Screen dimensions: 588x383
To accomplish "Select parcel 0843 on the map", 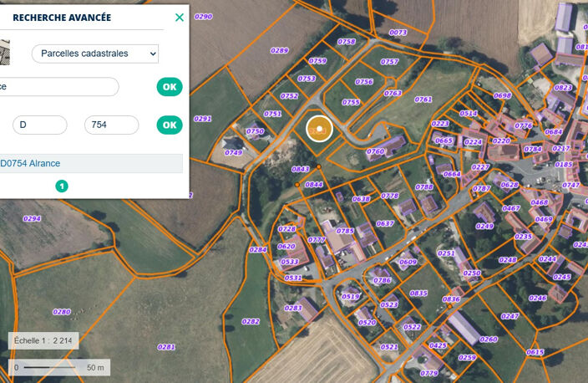I will [x=301, y=170].
